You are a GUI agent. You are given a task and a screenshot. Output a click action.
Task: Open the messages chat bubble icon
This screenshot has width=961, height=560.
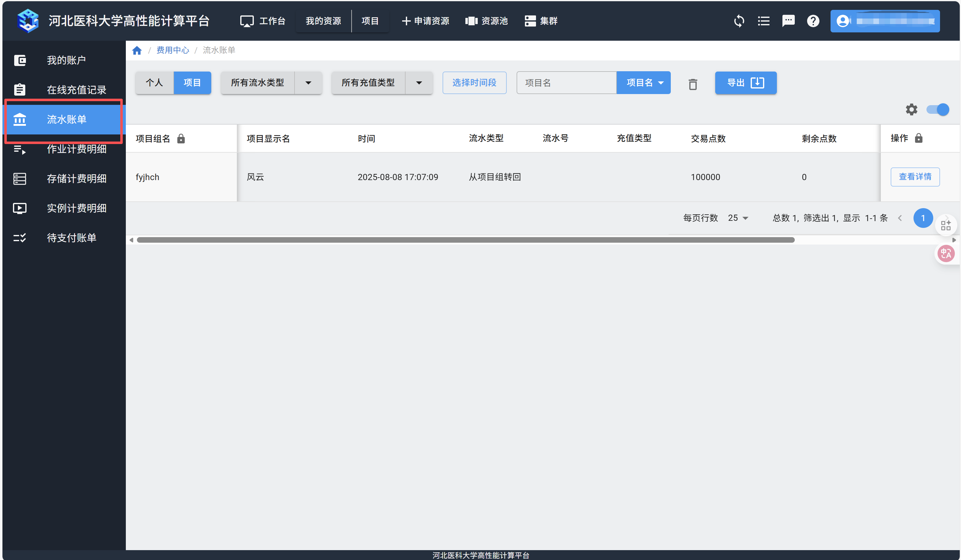click(x=788, y=21)
